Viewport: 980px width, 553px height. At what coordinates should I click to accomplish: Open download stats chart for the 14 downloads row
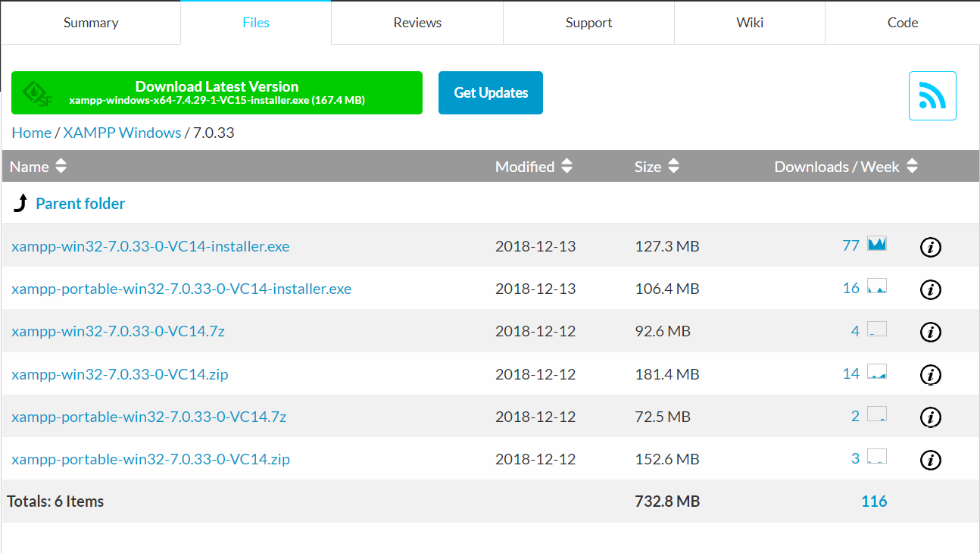(877, 371)
